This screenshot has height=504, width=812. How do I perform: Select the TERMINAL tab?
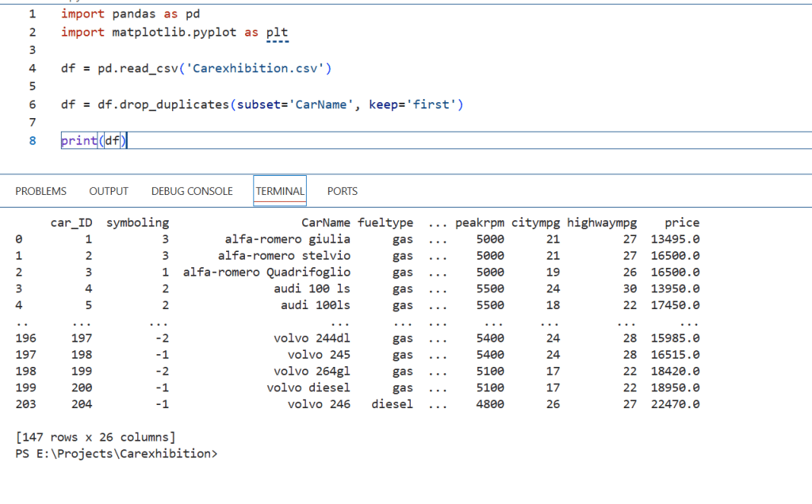pyautogui.click(x=280, y=191)
